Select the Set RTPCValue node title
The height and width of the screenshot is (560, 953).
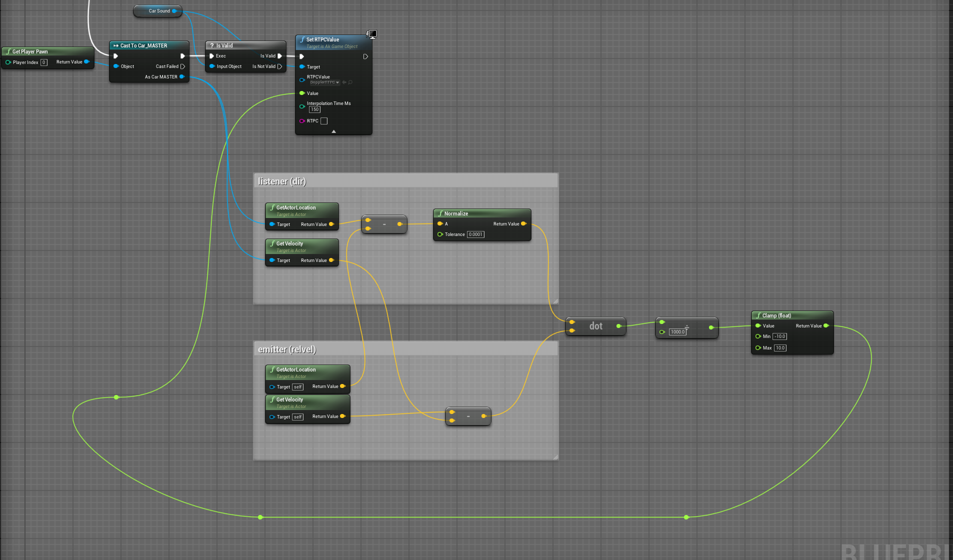[322, 39]
